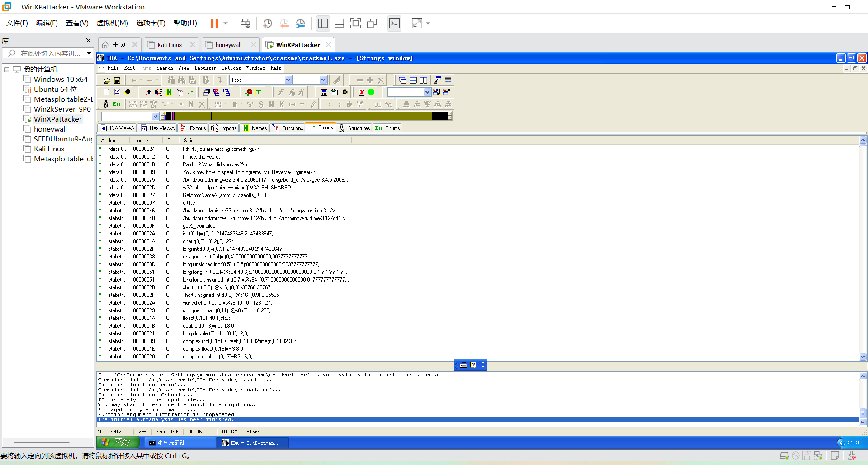Click Send Ctrl+Alt+Del VMware icon
The width and height of the screenshot is (868, 465).
(245, 23)
